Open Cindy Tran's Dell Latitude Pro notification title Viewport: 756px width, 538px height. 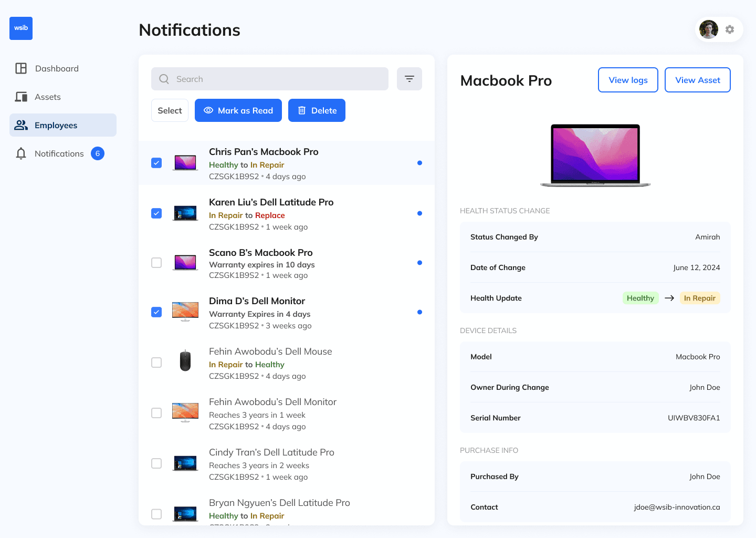271,452
